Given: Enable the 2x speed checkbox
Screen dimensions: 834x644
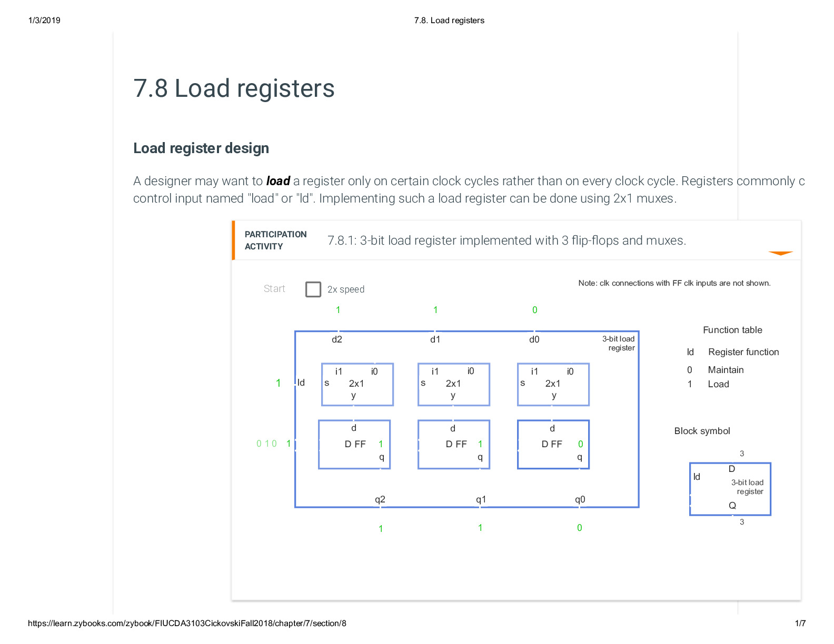Looking at the screenshot, I should [313, 289].
